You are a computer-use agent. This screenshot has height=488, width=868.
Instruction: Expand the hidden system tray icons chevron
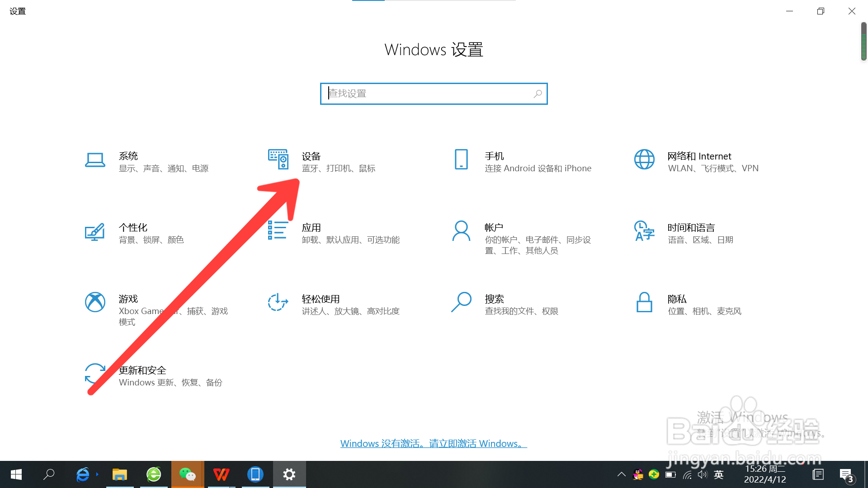(622, 474)
